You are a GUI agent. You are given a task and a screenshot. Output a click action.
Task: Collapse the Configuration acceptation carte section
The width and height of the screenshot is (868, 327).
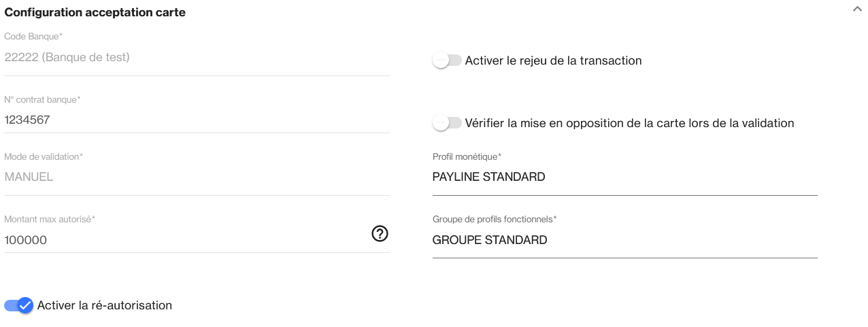coord(856,10)
